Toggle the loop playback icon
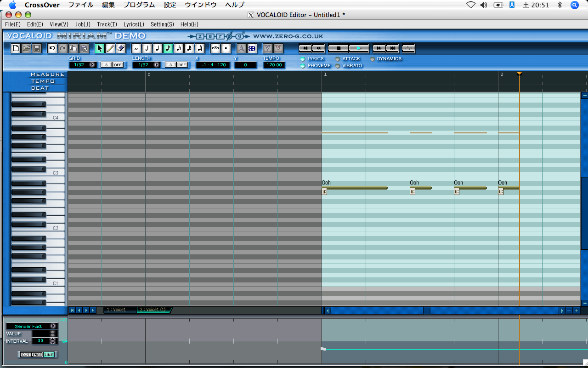 click(x=408, y=48)
